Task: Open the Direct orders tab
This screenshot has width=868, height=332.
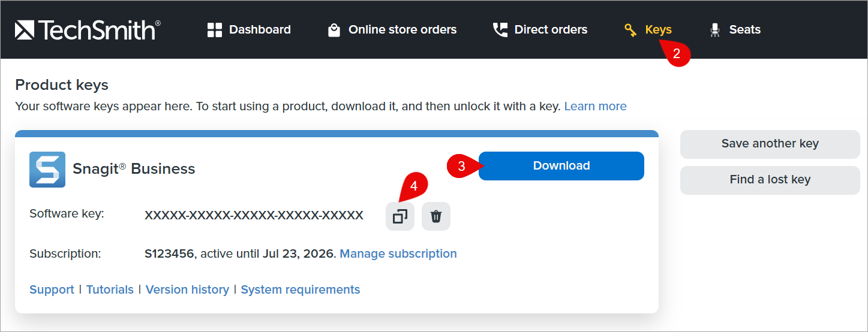Action: click(551, 29)
